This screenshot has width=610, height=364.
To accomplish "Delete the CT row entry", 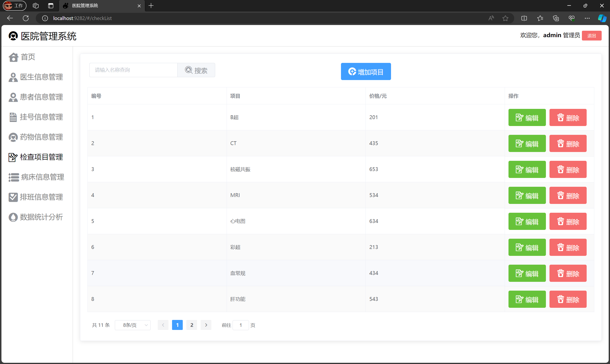I will [568, 143].
